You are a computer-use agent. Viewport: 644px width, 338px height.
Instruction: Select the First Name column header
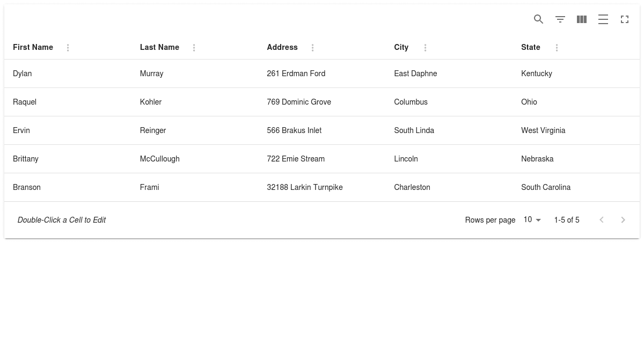[33, 47]
